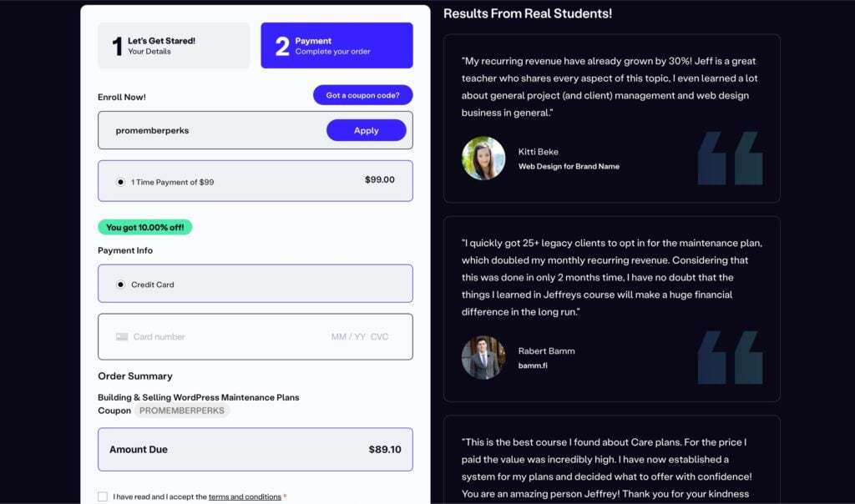Click the Results From Real Students! heading
The height and width of the screenshot is (504, 855).
pos(528,13)
